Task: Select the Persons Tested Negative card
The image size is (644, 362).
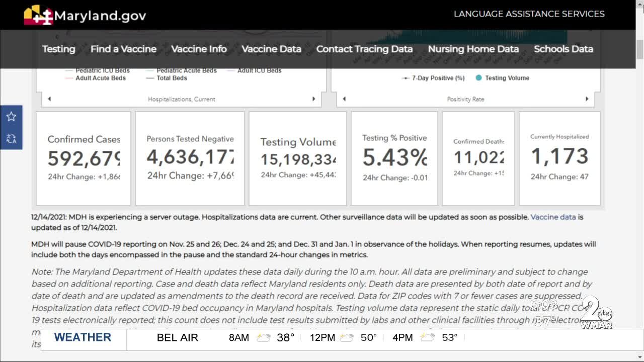Action: point(190,158)
